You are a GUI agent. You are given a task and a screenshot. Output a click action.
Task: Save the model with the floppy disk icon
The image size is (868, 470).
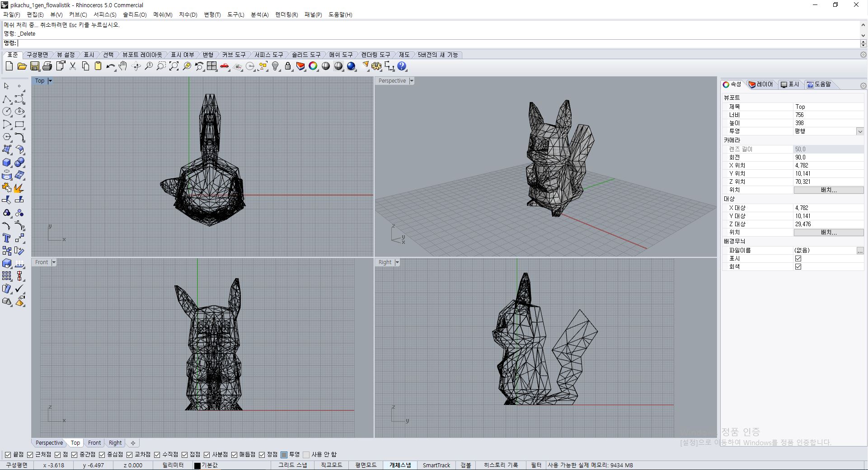tap(34, 66)
